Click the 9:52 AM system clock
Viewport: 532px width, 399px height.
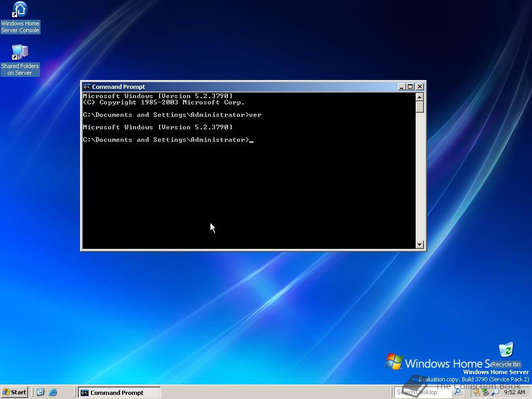click(514, 392)
